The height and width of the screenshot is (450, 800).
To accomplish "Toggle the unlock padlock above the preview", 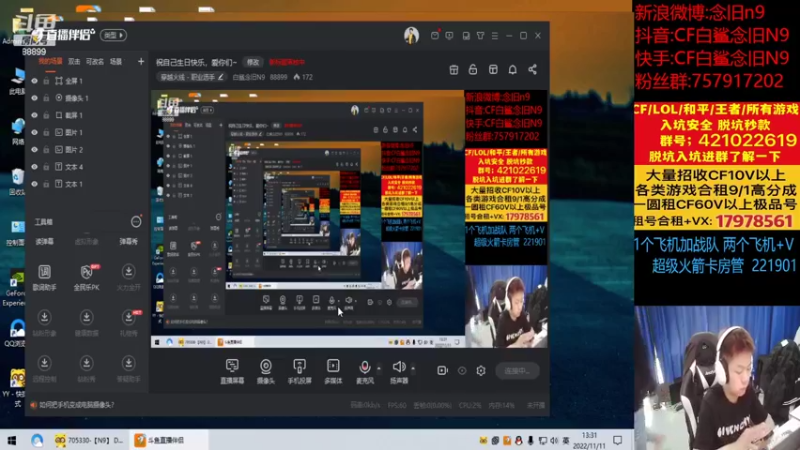I will 473,69.
